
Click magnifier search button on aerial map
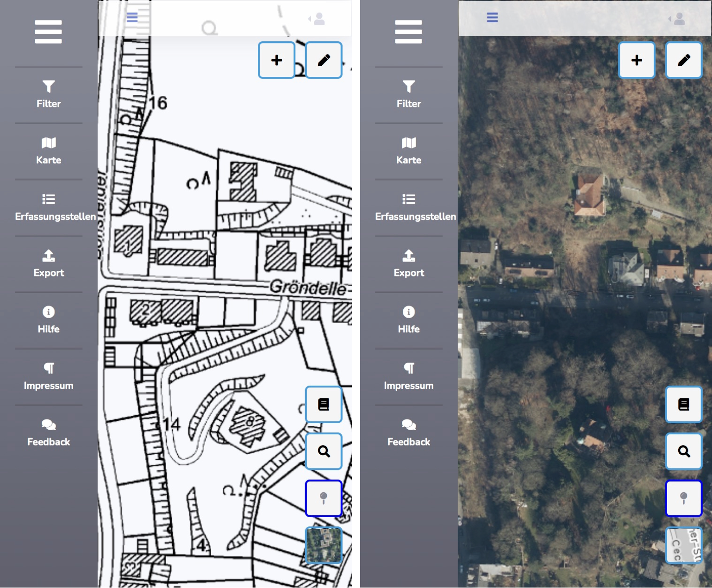point(684,451)
